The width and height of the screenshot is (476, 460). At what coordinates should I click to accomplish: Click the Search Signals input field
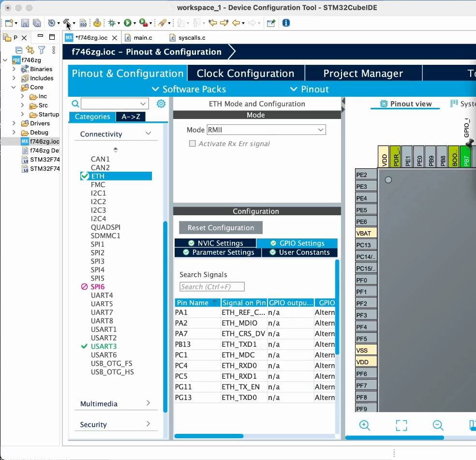(212, 287)
